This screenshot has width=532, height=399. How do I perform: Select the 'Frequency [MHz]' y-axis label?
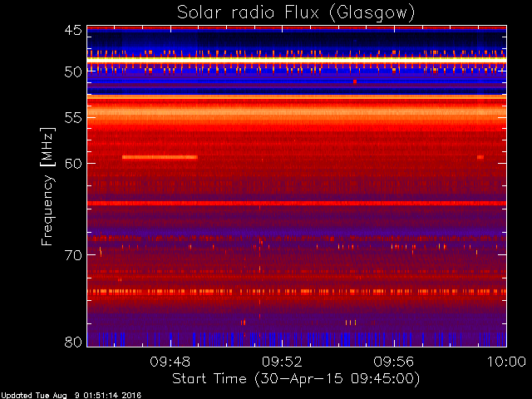coord(47,186)
